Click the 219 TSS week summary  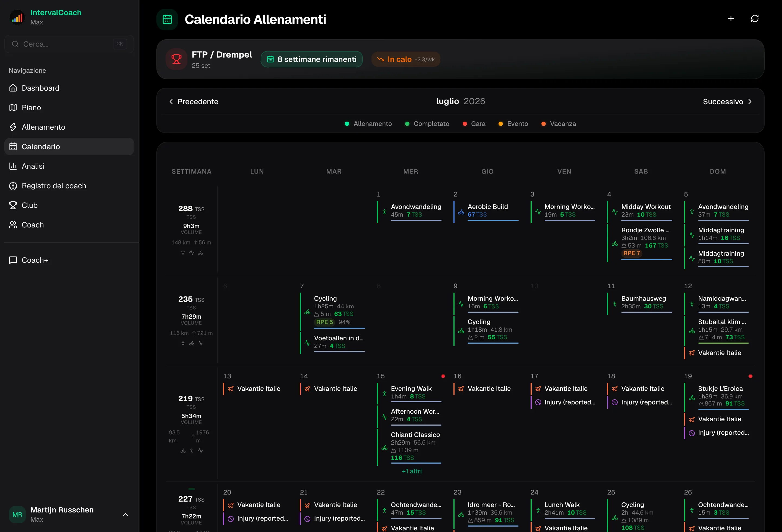191,399
